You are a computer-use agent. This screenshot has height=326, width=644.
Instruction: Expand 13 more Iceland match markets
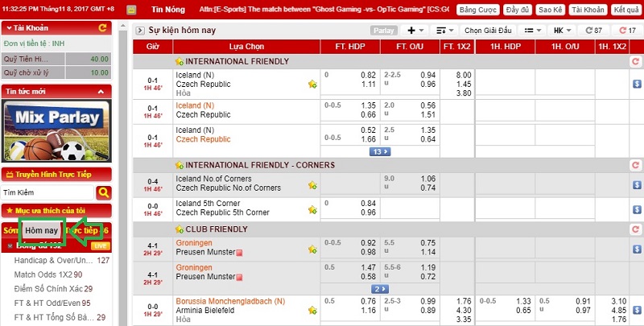coord(380,151)
